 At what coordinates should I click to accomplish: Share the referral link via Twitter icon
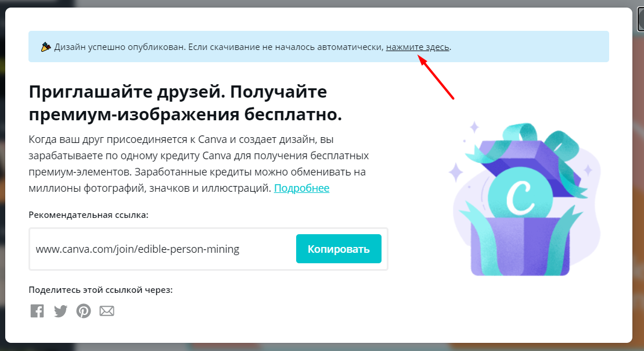point(60,311)
